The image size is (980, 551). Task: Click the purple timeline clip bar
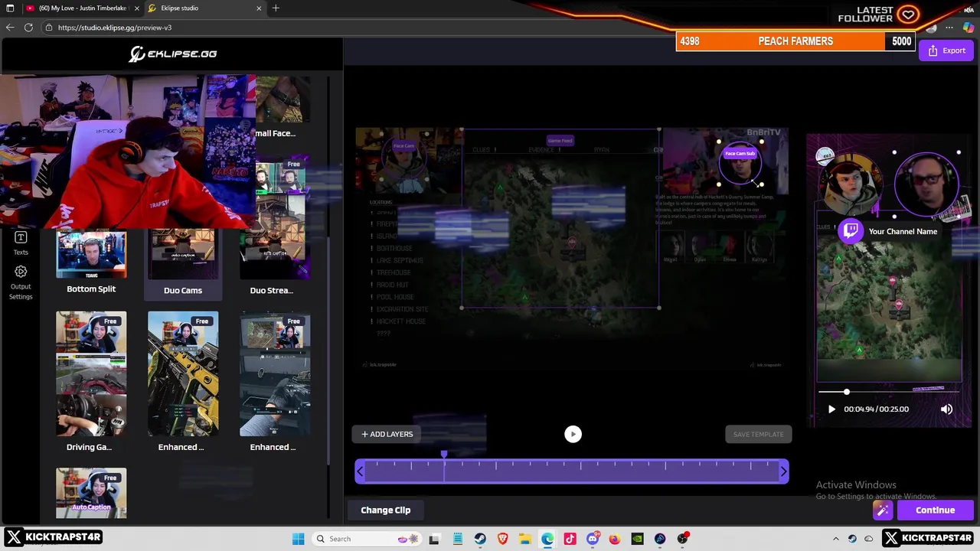click(572, 472)
